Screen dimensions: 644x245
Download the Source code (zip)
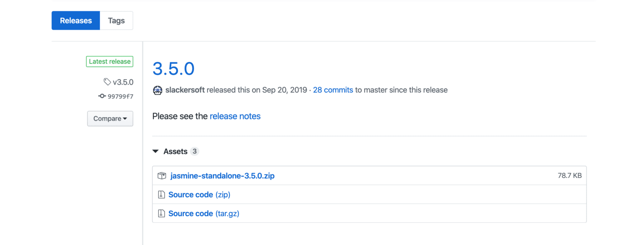[x=199, y=194]
